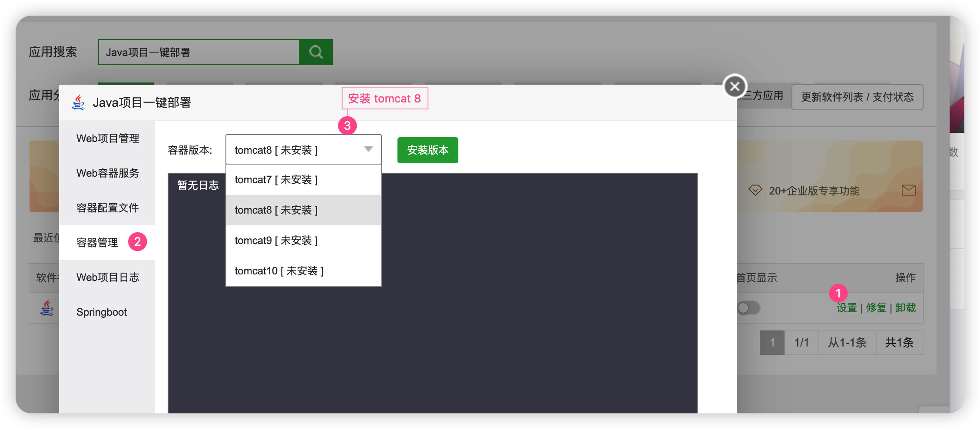Screen dimensions: 980x429
Task: Click page number 1 in pagination
Action: tap(772, 343)
